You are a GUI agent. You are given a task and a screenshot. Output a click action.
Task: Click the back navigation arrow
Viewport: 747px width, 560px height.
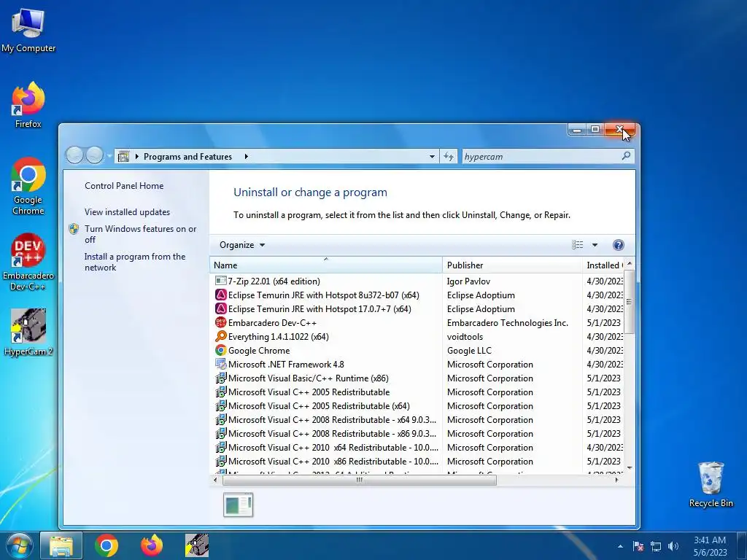click(x=74, y=155)
